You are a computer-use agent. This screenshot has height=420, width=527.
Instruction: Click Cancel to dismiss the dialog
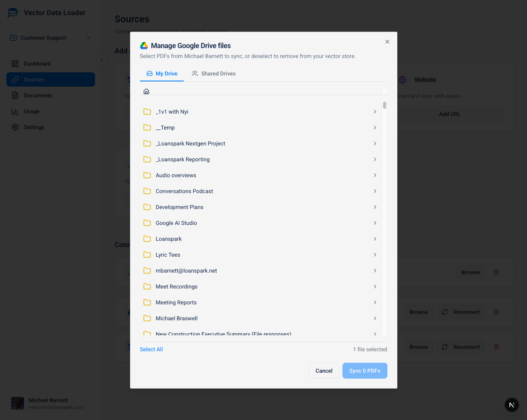point(324,370)
